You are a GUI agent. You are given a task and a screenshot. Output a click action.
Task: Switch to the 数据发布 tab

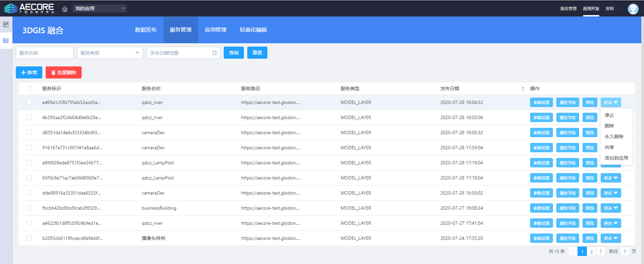coord(145,30)
